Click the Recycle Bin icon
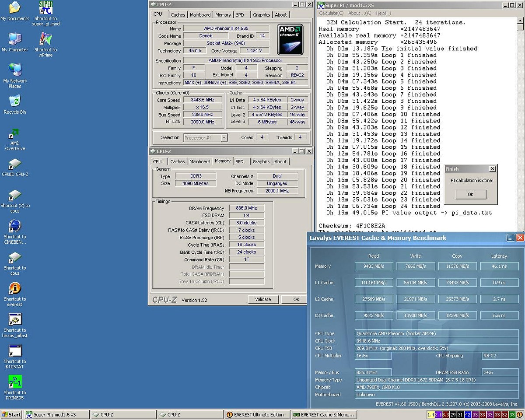 click(15, 105)
